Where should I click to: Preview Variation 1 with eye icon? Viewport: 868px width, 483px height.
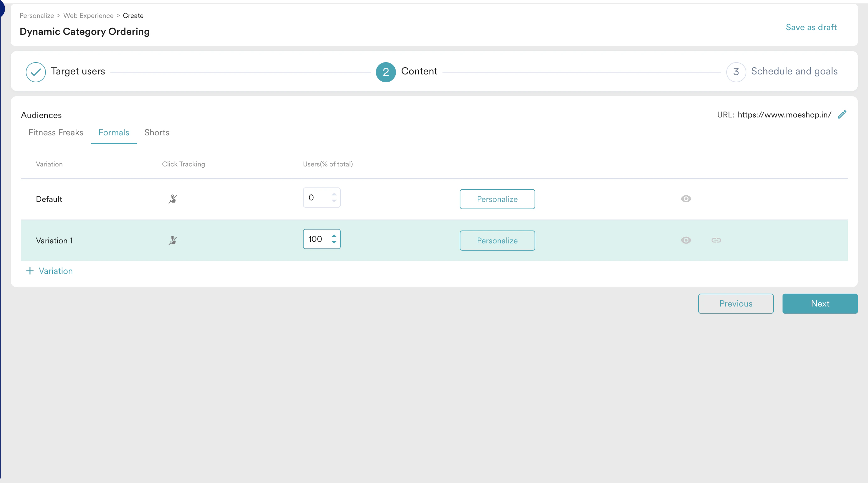tap(686, 240)
